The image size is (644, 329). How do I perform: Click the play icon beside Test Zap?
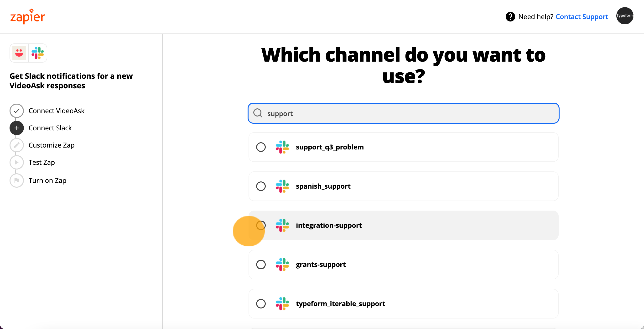tap(16, 162)
